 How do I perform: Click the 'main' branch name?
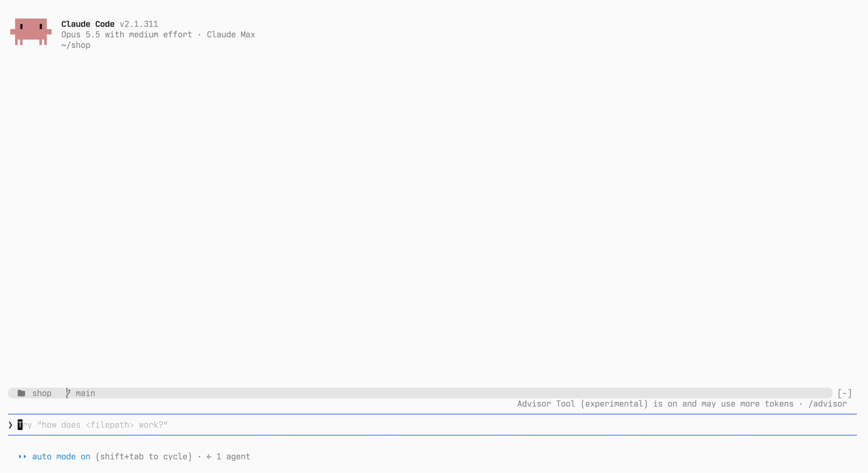pyautogui.click(x=85, y=393)
